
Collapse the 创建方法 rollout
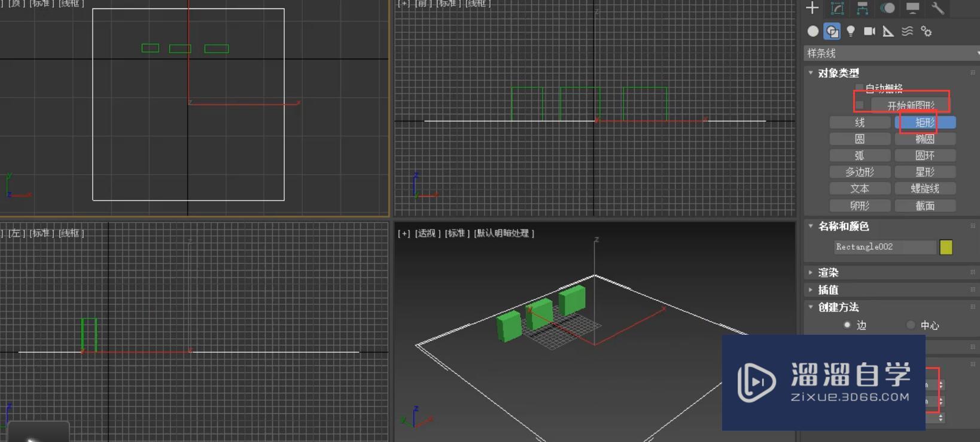tap(811, 307)
